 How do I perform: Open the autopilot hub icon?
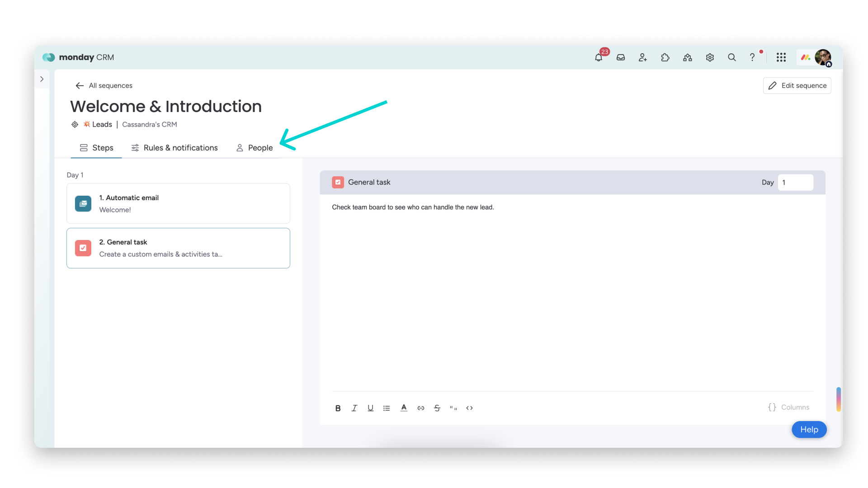688,57
